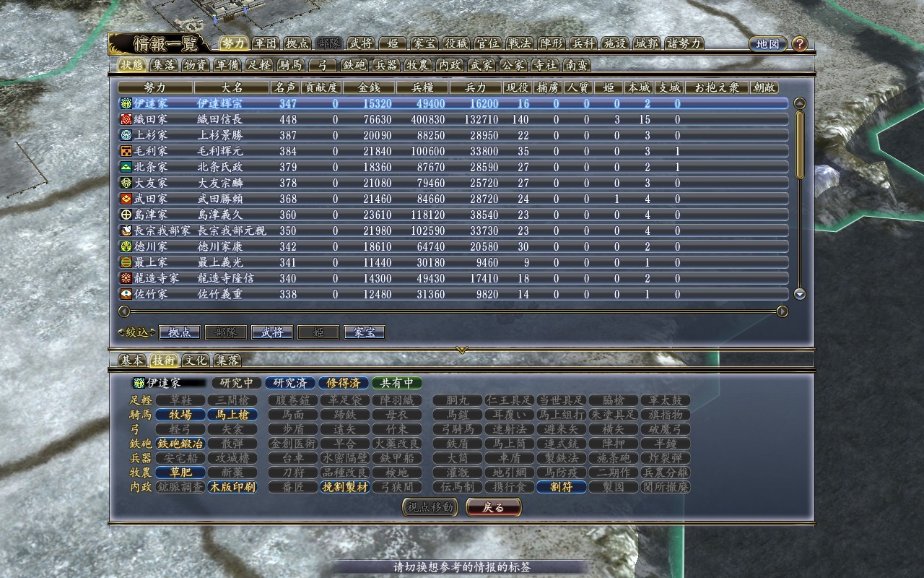
Task: Click the 大友家 clan crest icon
Action: 126,183
